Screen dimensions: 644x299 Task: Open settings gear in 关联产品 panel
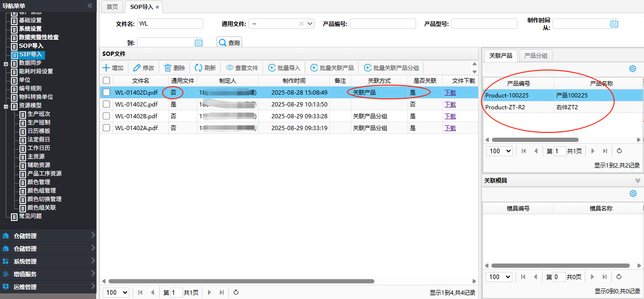pos(632,69)
